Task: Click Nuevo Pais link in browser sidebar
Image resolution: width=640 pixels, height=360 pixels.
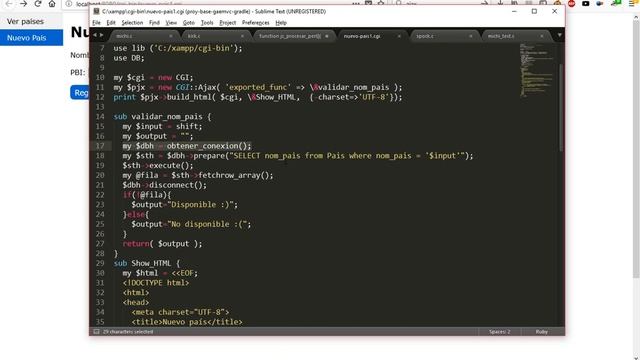Action: (x=31, y=38)
